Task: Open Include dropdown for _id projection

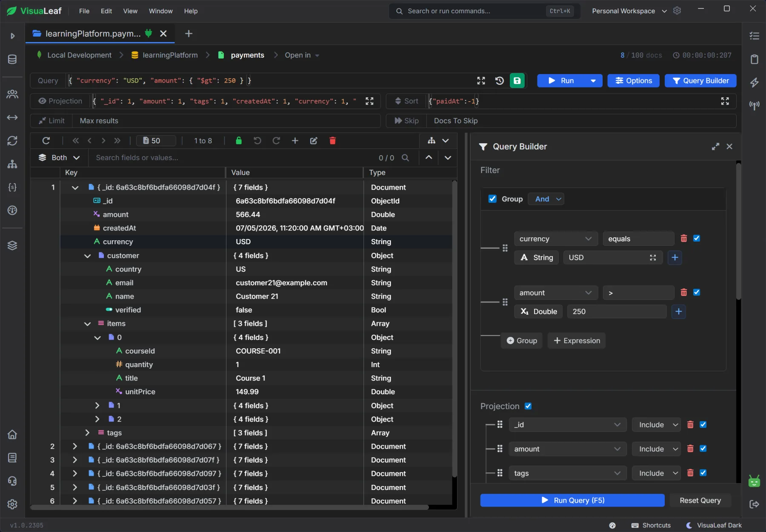Action: 656,425
